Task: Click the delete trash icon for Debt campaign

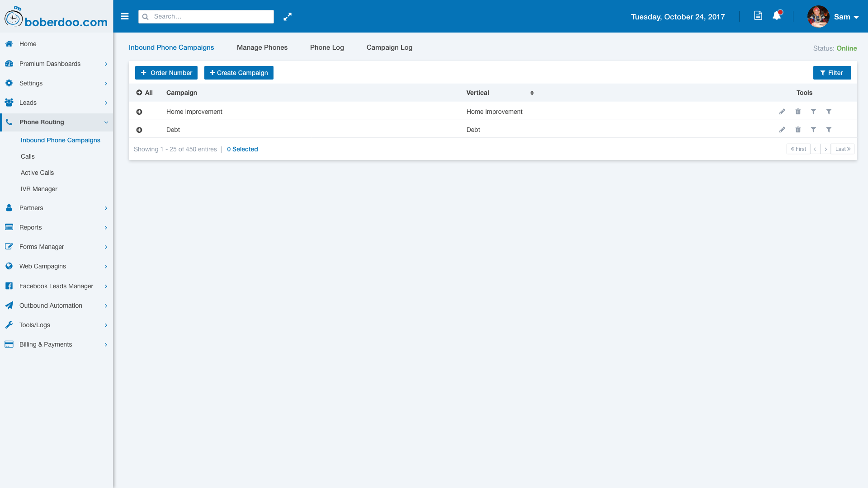Action: (x=798, y=129)
